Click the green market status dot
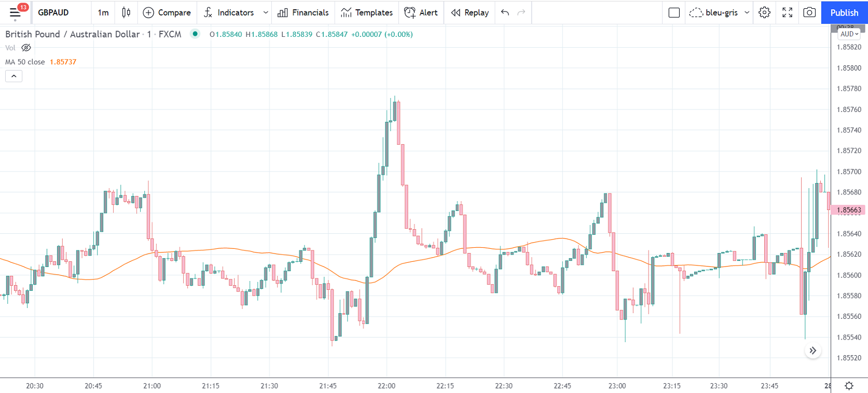This screenshot has height=393, width=868. (x=195, y=34)
